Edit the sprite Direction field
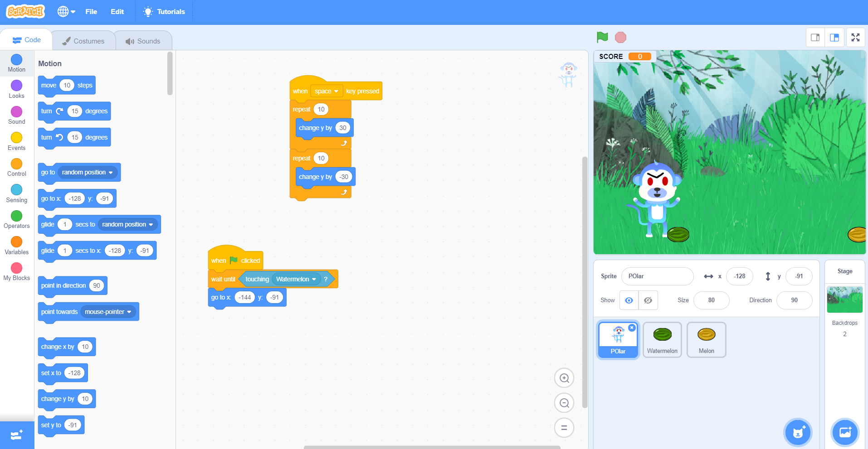This screenshot has width=868, height=449. pos(794,300)
